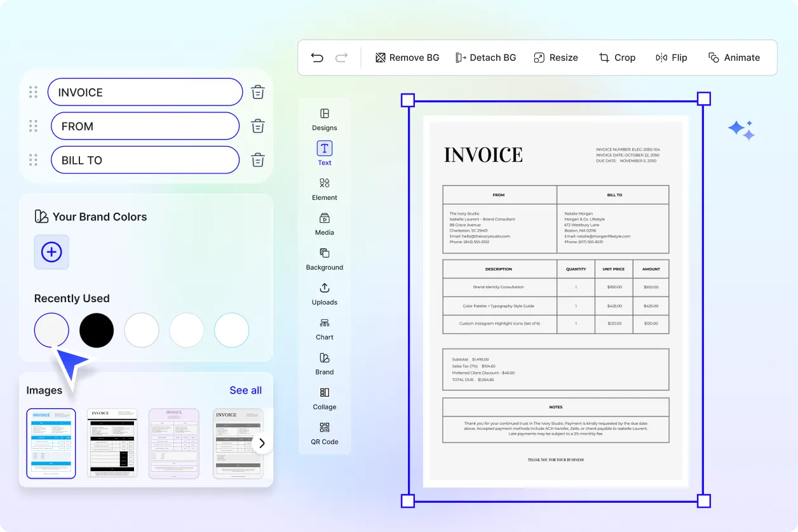798x532 pixels.
Task: Flip the selected invoice
Action: pyautogui.click(x=671, y=57)
